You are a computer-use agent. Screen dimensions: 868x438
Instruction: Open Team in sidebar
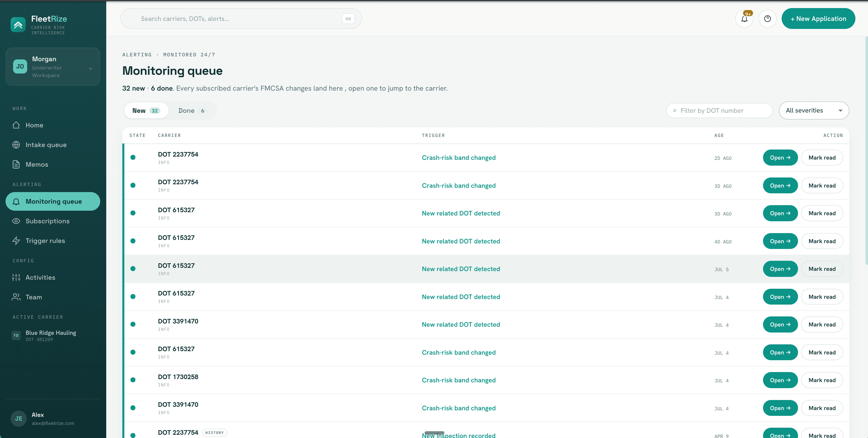pos(53,297)
